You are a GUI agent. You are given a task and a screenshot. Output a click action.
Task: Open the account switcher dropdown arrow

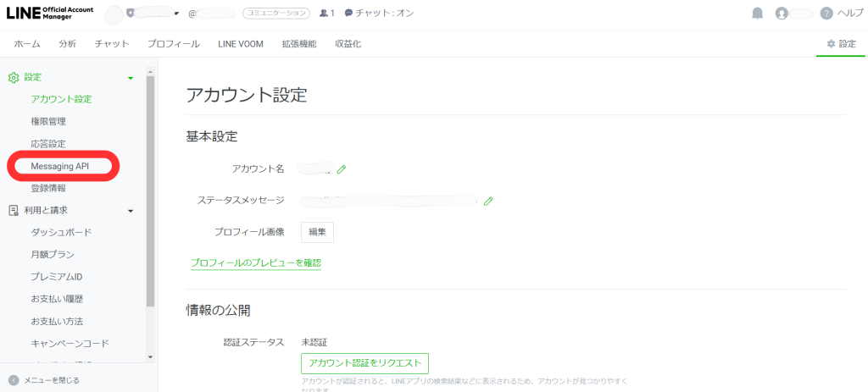(x=176, y=14)
